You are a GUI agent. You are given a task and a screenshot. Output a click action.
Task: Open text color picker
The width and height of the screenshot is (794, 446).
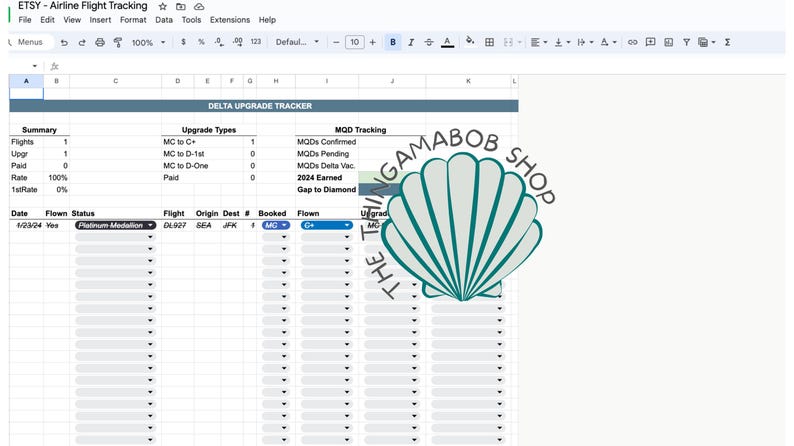447,43
